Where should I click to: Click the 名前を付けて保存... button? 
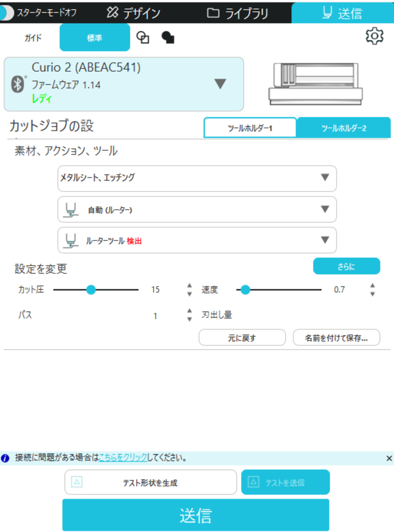coord(336,338)
